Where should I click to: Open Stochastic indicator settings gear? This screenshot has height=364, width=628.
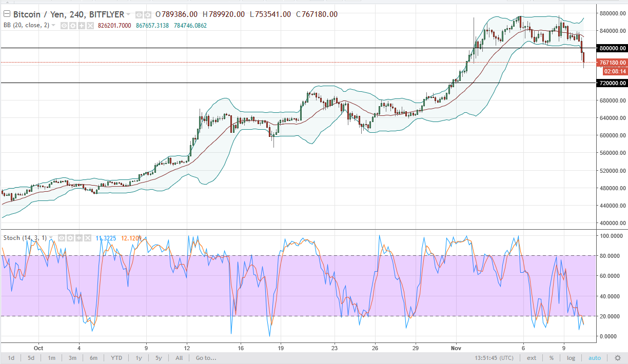[x=70, y=238]
